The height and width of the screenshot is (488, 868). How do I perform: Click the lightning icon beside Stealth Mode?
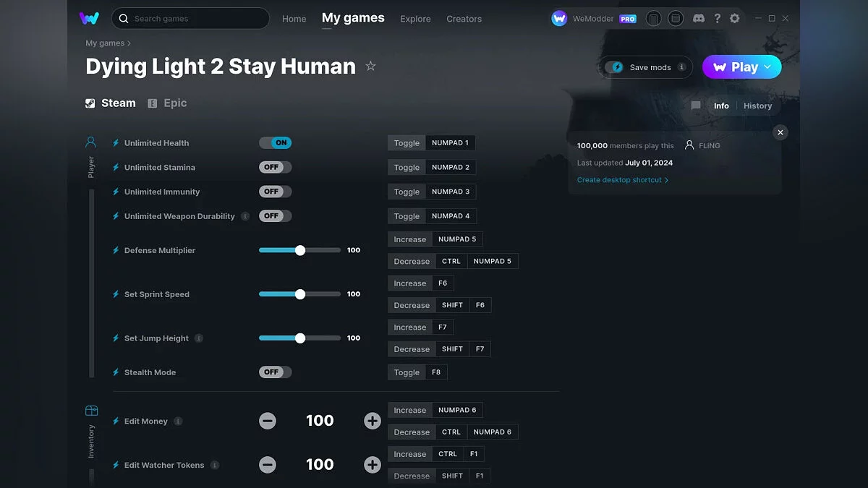[116, 372]
